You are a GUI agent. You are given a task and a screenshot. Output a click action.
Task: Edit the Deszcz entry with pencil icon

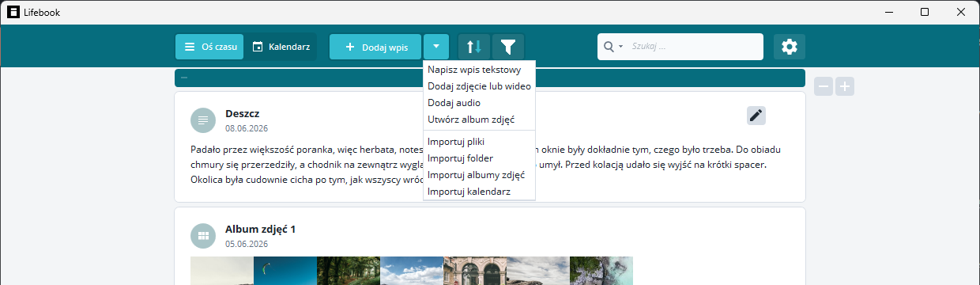tap(756, 116)
